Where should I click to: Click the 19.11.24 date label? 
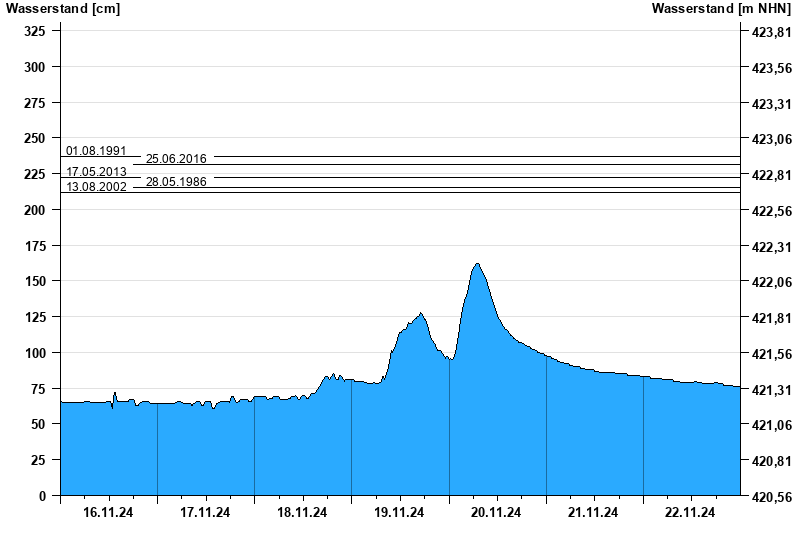[399, 512]
